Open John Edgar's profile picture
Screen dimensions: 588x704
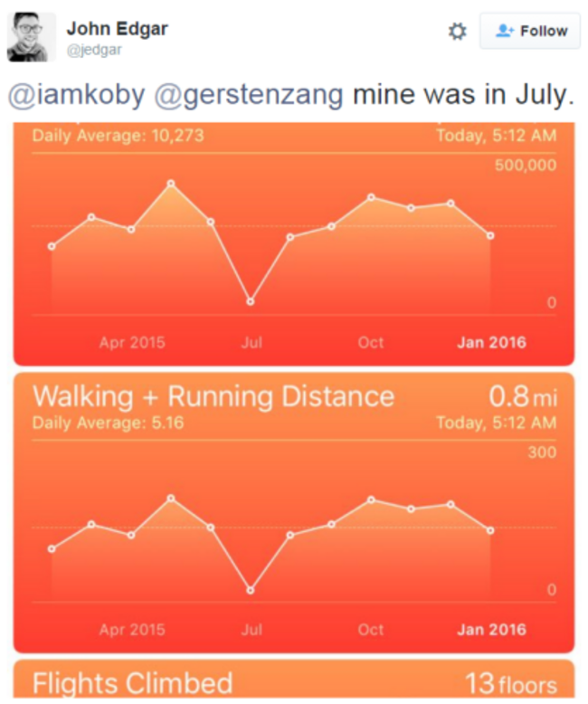(x=32, y=37)
